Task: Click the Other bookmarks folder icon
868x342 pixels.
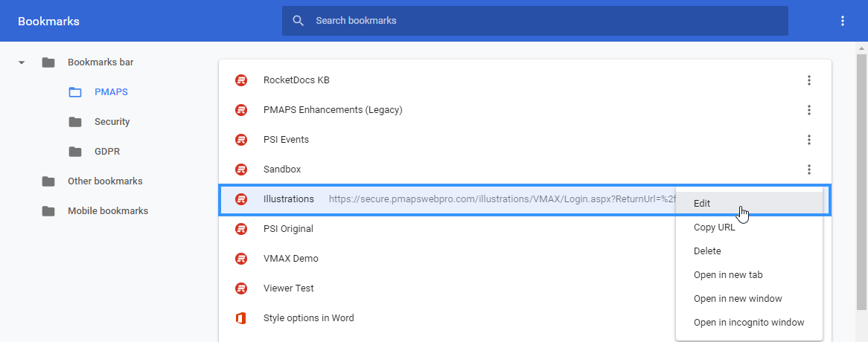Action: 48,181
